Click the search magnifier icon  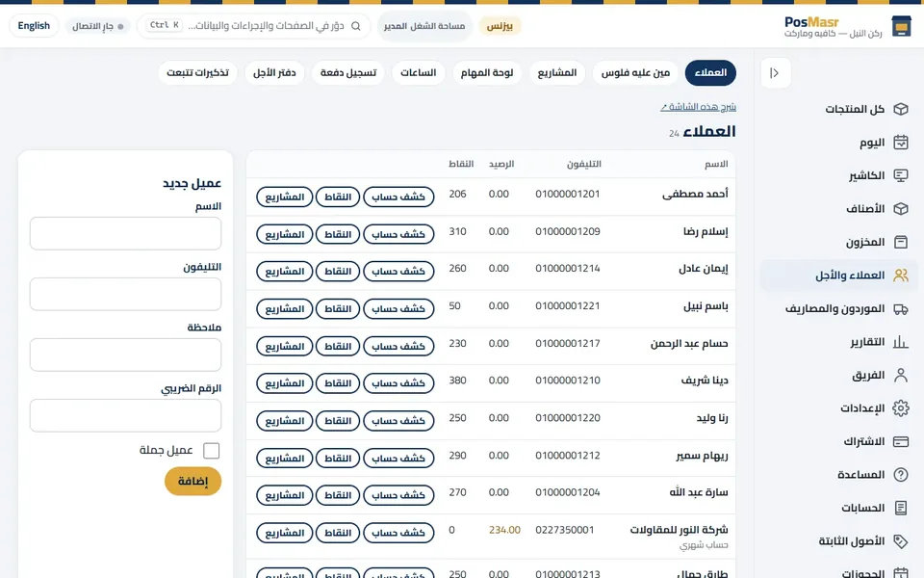pos(356,26)
